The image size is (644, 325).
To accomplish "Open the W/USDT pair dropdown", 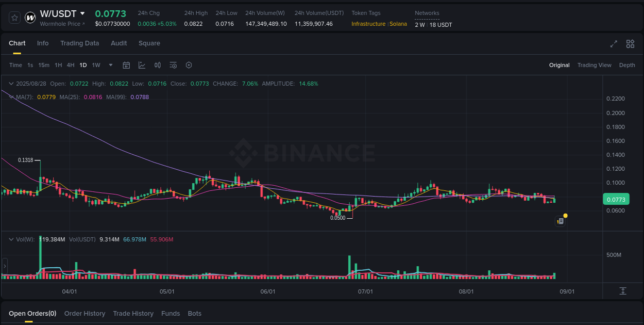I will [62, 13].
